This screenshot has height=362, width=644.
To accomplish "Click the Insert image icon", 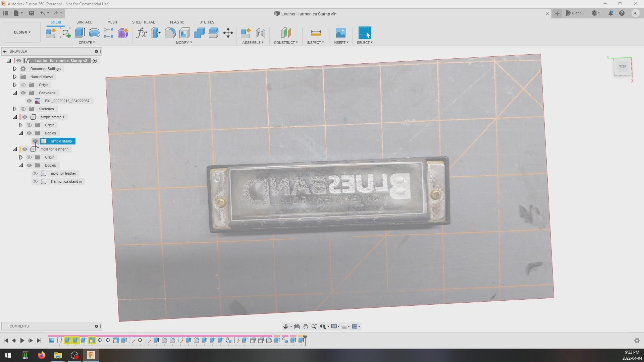I will [x=340, y=33].
